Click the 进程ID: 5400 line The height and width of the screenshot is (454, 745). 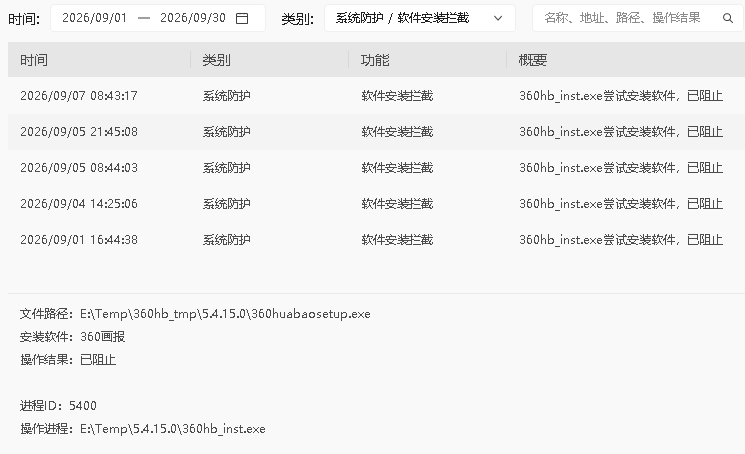click(58, 406)
